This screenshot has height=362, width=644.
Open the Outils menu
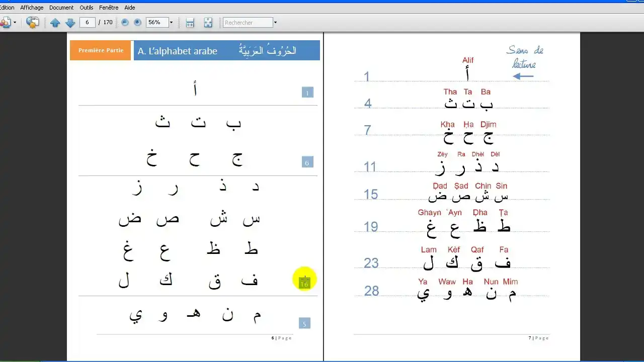(x=87, y=8)
